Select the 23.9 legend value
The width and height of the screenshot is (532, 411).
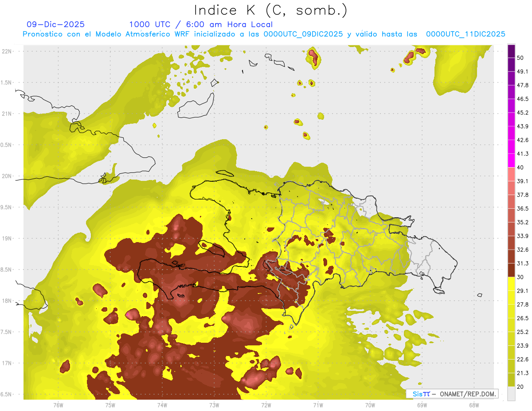pyautogui.click(x=522, y=345)
